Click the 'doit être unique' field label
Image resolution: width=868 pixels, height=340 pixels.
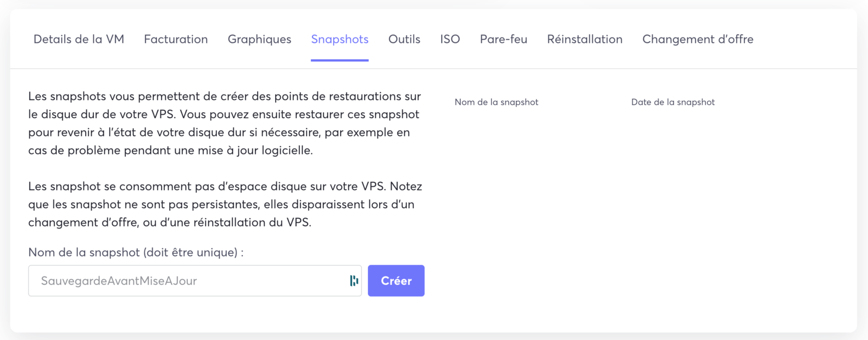(x=136, y=252)
